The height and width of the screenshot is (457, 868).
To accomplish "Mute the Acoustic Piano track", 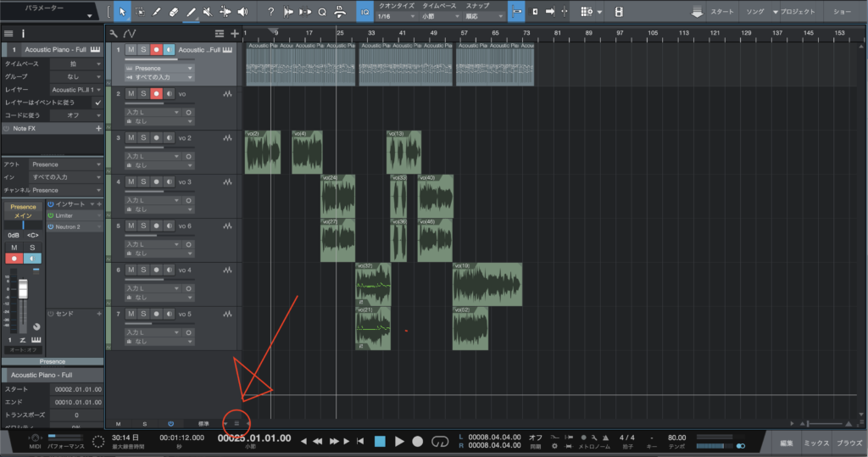I will 131,50.
